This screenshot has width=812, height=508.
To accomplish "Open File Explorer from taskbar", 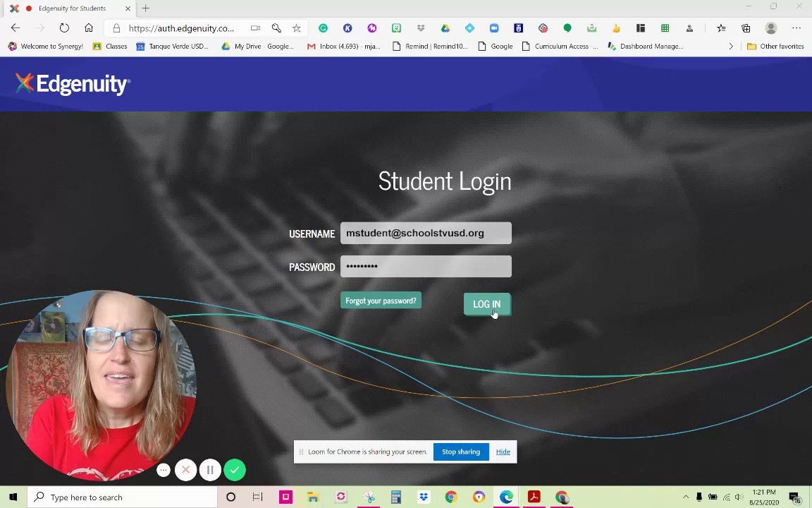I will click(x=313, y=497).
